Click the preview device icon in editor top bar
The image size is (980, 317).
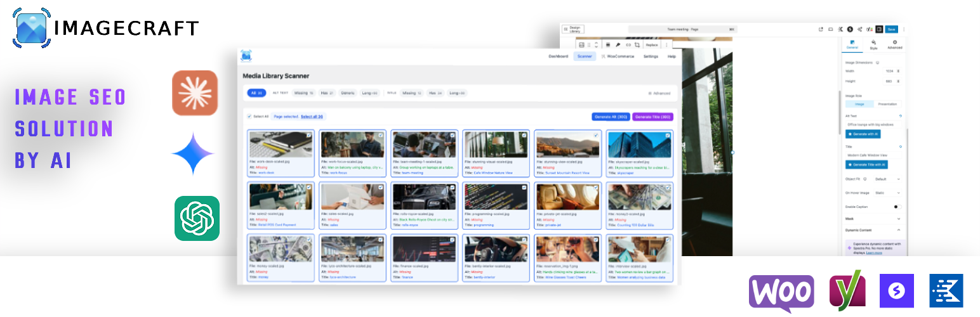point(831,29)
